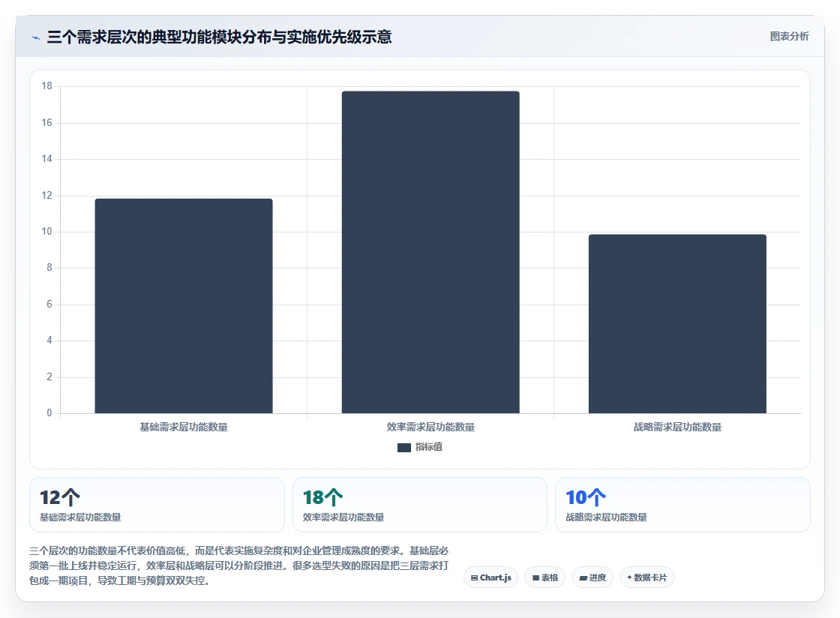Select the 基础需求层功能数量 bar in the chart

click(184, 306)
